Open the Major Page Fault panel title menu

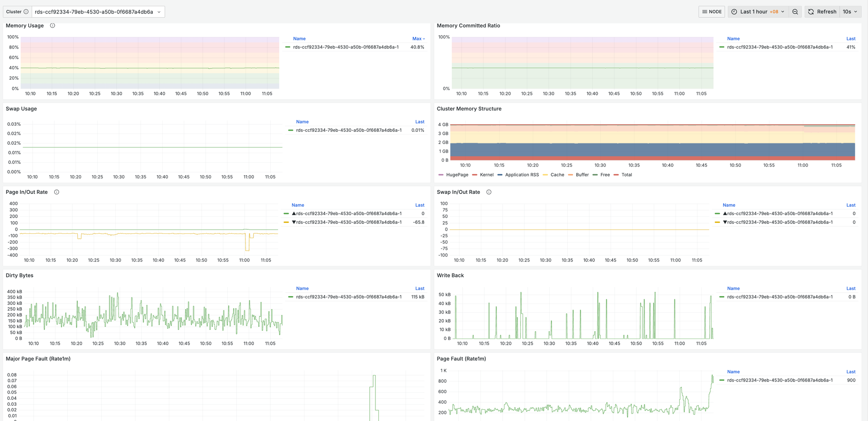click(x=38, y=359)
